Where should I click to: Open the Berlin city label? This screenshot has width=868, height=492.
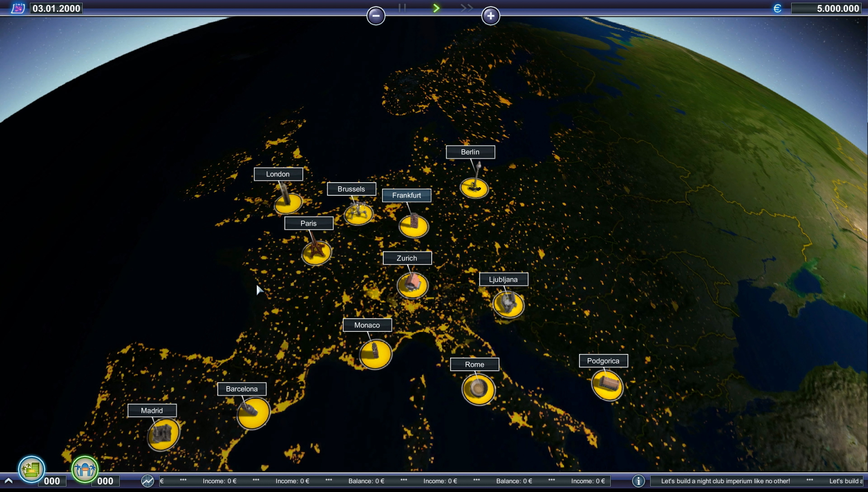click(x=470, y=152)
